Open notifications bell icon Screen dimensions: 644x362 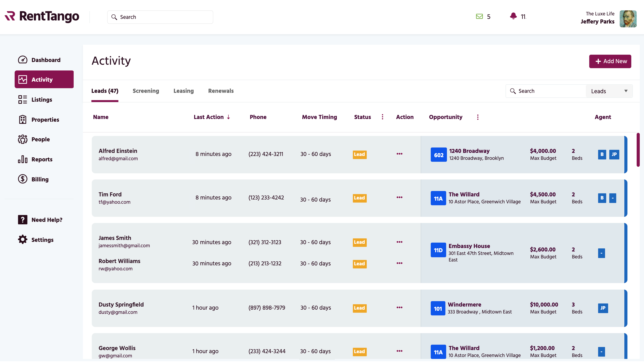click(x=513, y=16)
